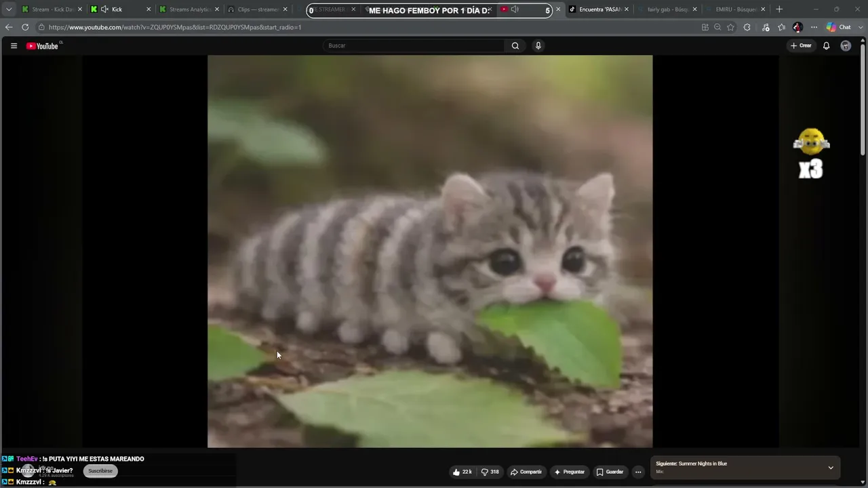Click the TeehEv chat username
This screenshot has height=488, width=868.
point(27,459)
